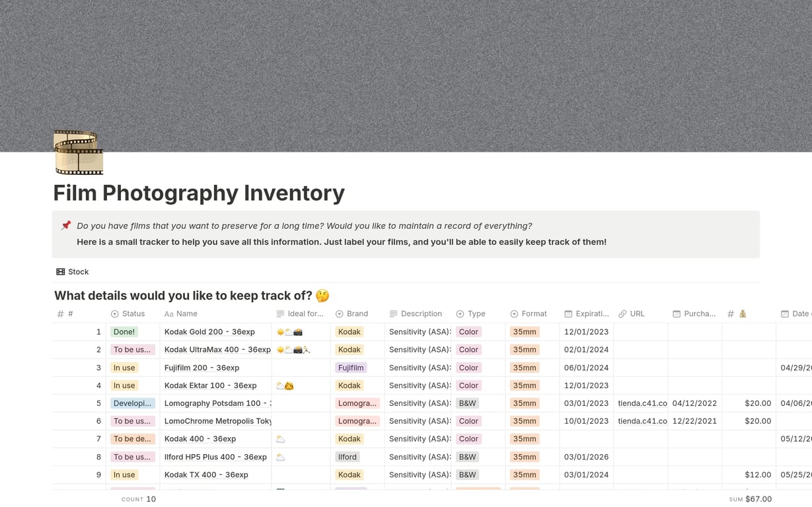Select B&W type tag in row 5
Screen dimensions: 812x507
468,403
